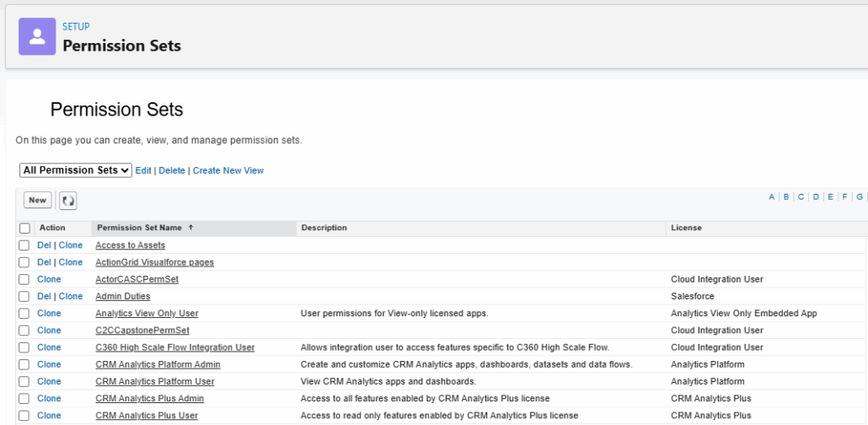Clone the ActorCASCPermSet permission set
The height and width of the screenshot is (425, 868).
click(49, 279)
